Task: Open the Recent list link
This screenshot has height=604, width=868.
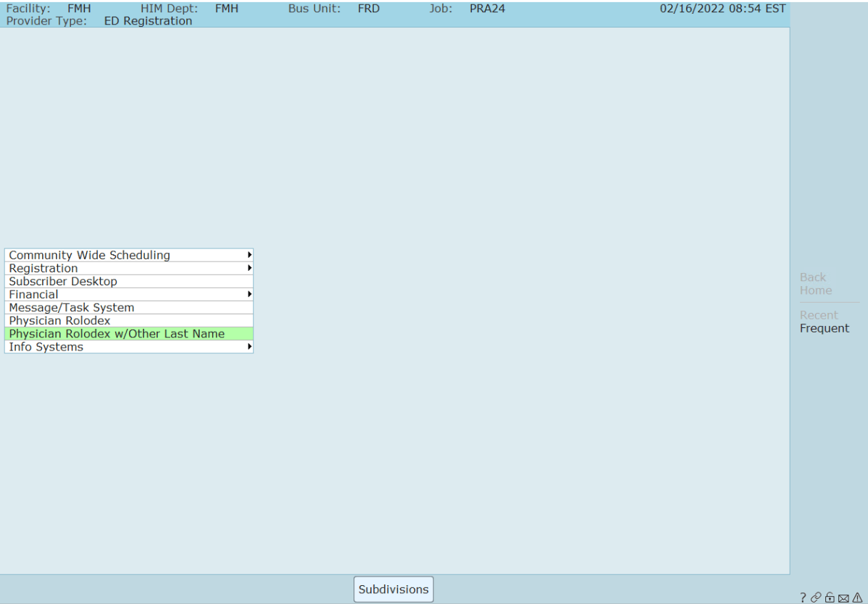Action: coord(819,315)
